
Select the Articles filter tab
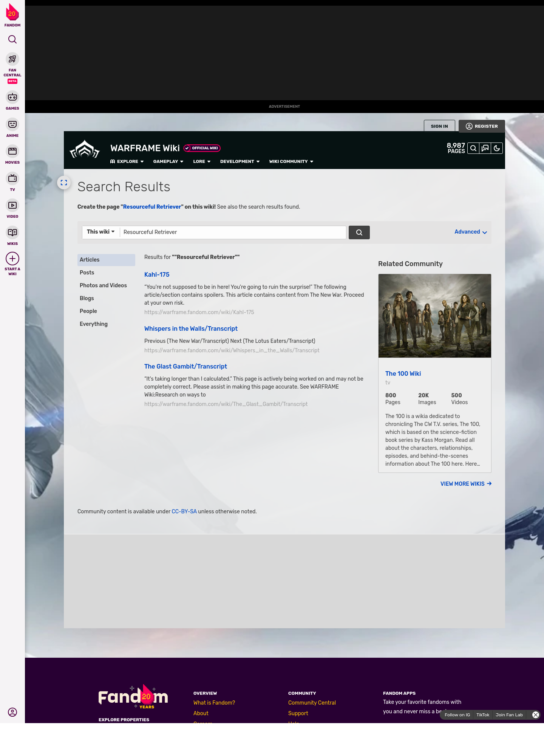coord(106,260)
